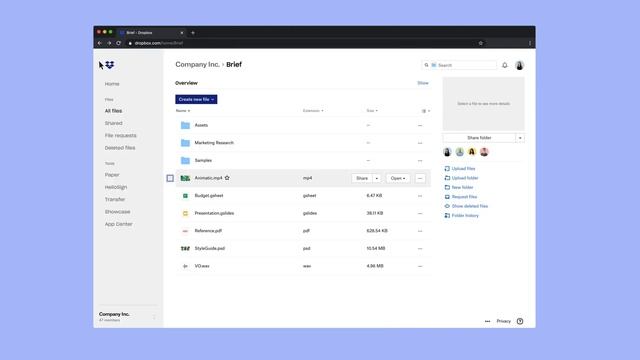This screenshot has width=640, height=360.
Task: Expand the Create new file dropdown
Action: pos(196,99)
